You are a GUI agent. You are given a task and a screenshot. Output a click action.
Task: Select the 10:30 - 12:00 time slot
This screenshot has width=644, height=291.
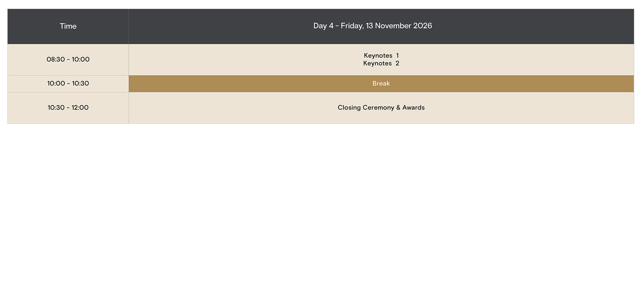coord(68,108)
